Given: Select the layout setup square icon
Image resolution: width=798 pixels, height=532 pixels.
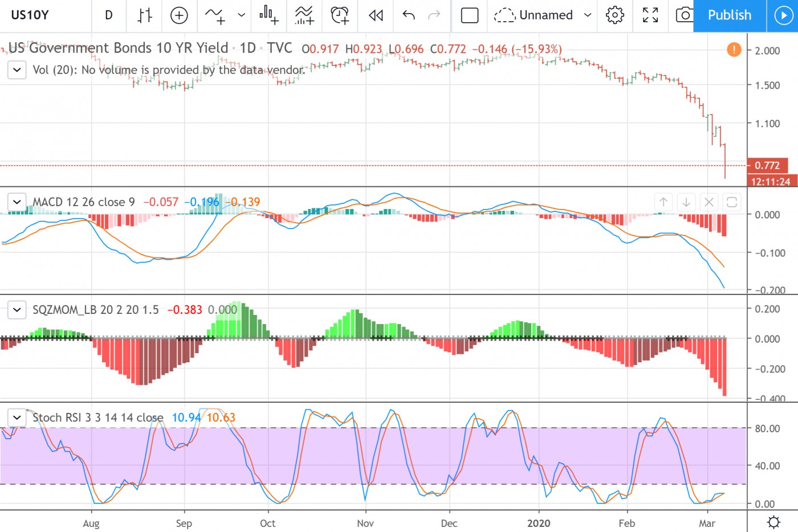Looking at the screenshot, I should (x=470, y=15).
